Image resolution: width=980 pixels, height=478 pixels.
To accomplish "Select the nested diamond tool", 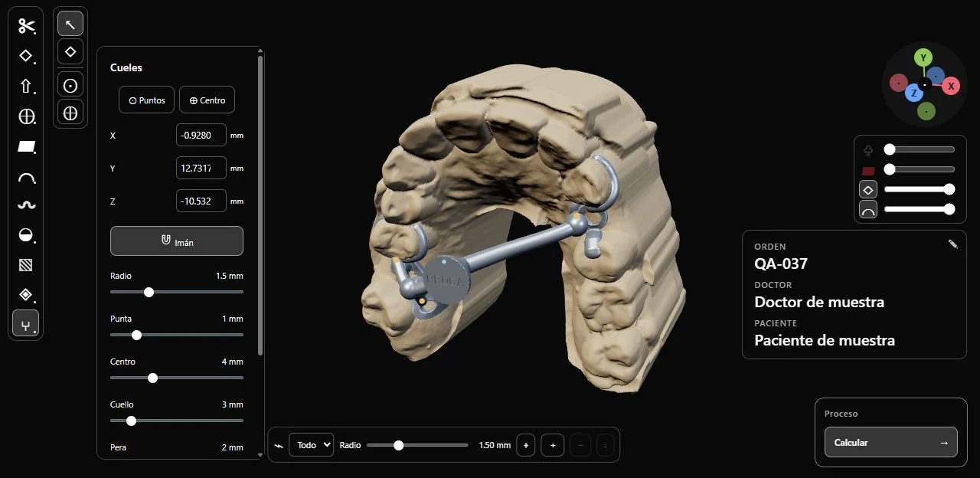I will click(27, 295).
